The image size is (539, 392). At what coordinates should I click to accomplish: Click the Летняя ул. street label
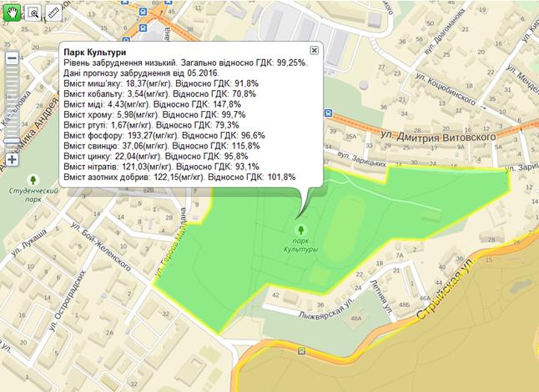[381, 297]
